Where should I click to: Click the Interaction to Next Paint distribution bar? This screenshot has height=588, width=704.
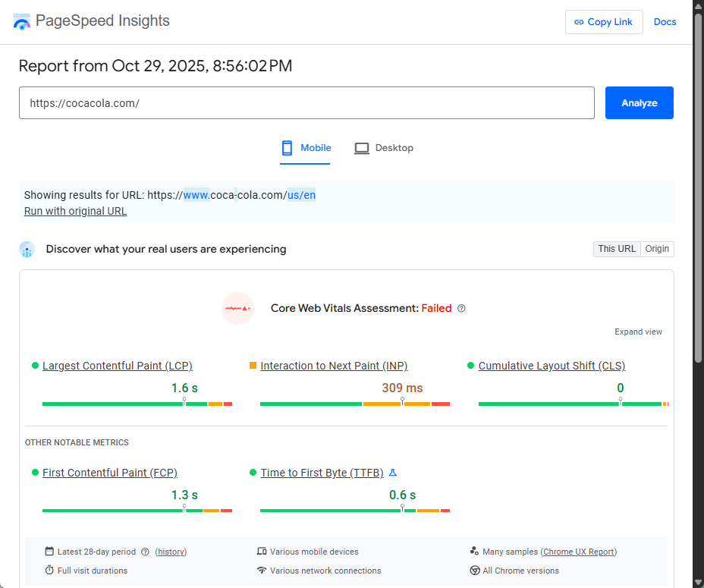coord(355,404)
